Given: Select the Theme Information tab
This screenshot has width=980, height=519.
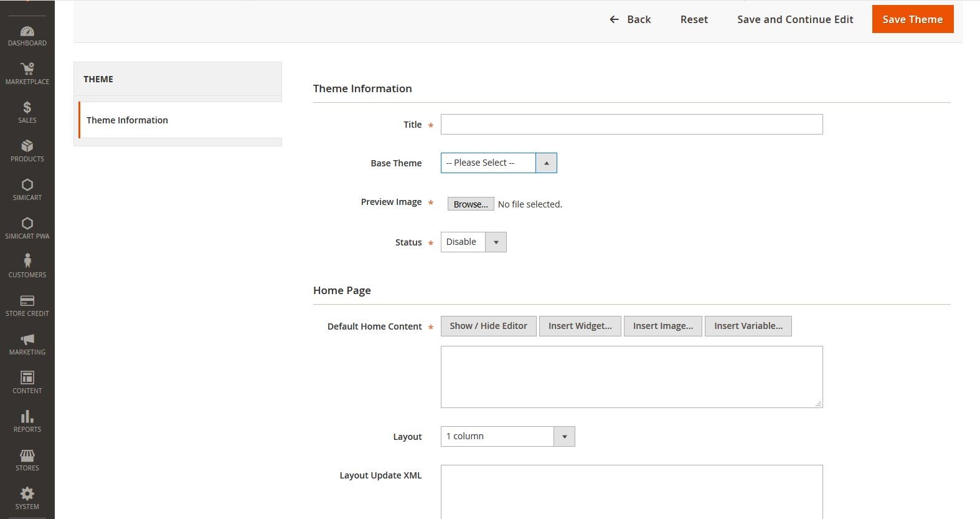Looking at the screenshot, I should pos(127,120).
